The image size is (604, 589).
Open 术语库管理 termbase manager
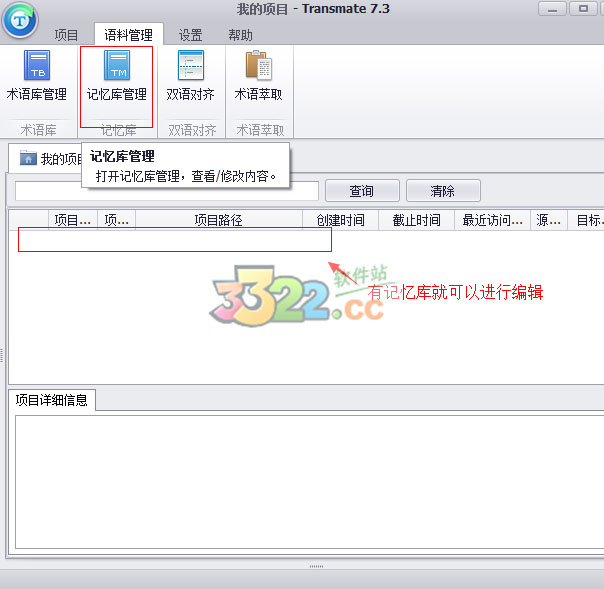(x=37, y=76)
